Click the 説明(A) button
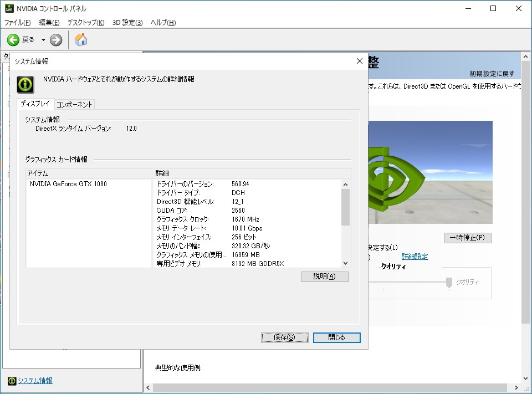The image size is (532, 394). click(324, 277)
